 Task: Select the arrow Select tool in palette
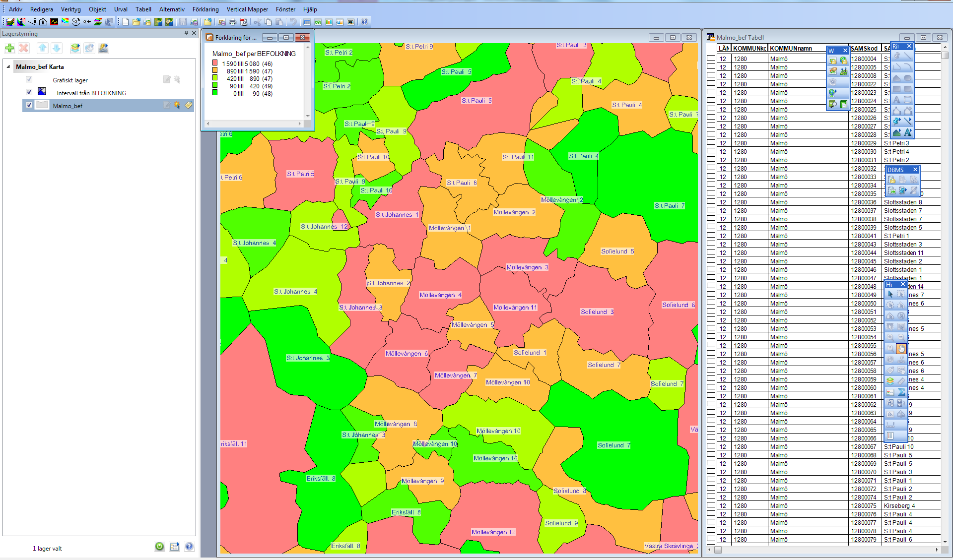(x=890, y=294)
